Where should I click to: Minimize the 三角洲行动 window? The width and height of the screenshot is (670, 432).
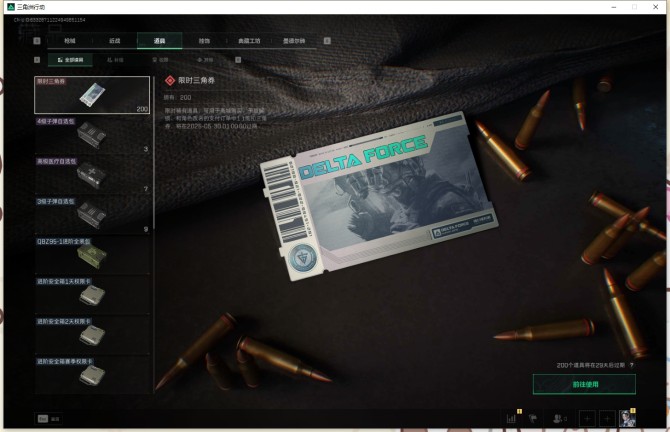614,7
